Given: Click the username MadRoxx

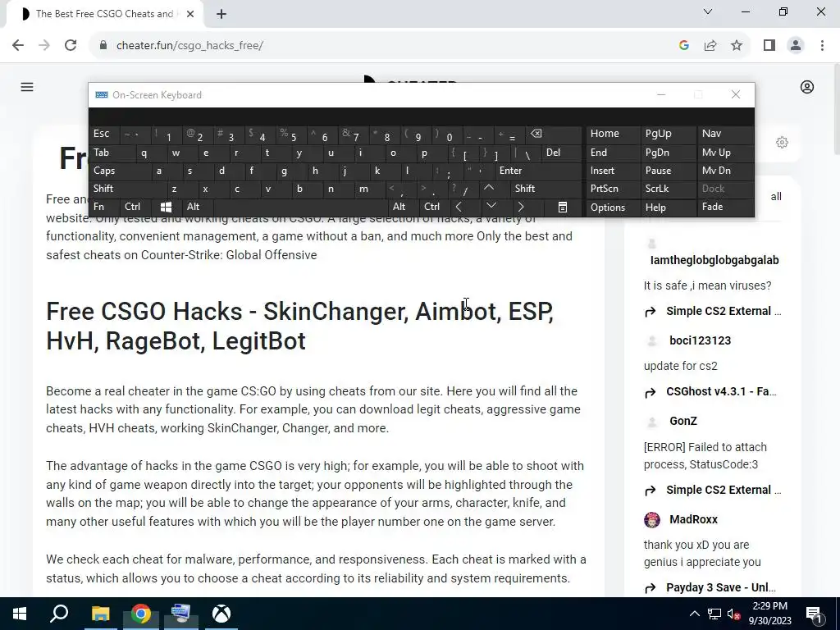Looking at the screenshot, I should [x=693, y=519].
